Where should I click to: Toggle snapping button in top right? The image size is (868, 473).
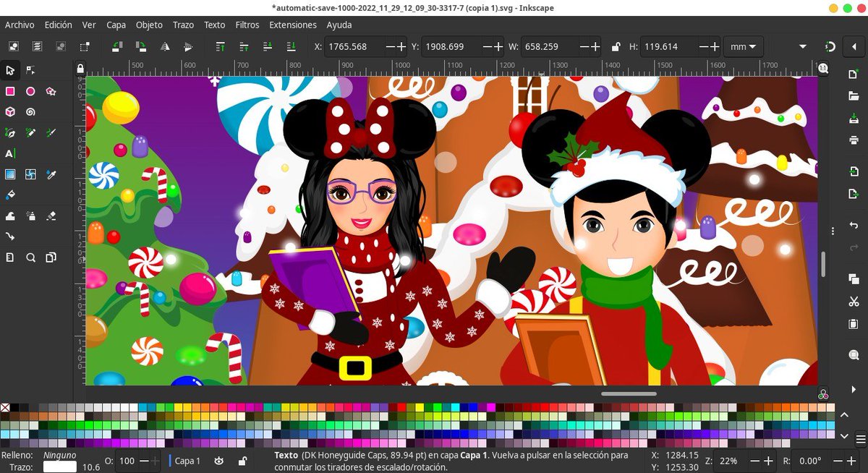point(830,46)
